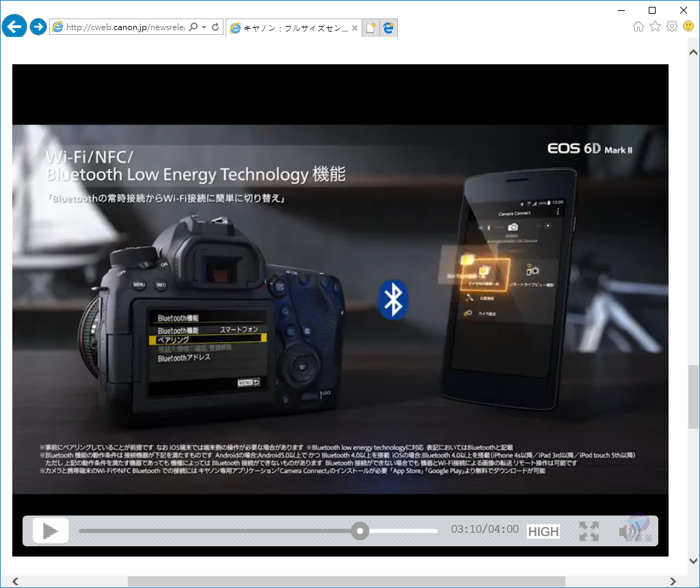Click the vertical scrollbar up arrow
This screenshot has width=700, height=588.
pyautogui.click(x=693, y=52)
